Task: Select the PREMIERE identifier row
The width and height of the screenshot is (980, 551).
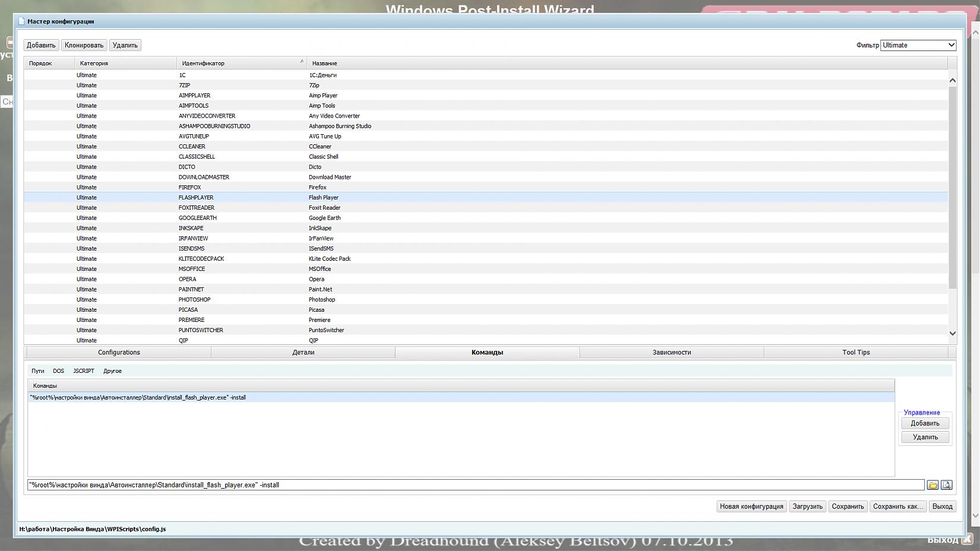Action: 191,320
